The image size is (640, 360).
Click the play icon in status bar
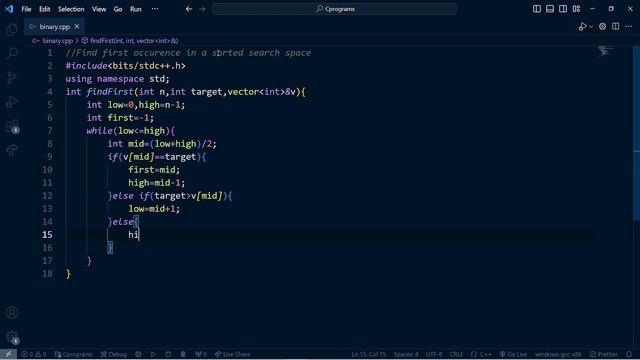click(x=153, y=354)
